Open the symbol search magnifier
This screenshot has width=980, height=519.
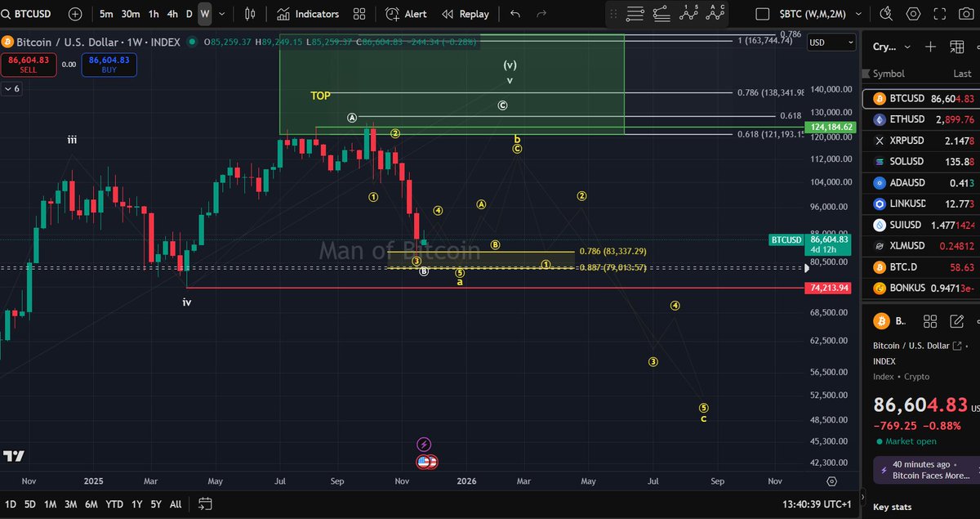[x=8, y=14]
